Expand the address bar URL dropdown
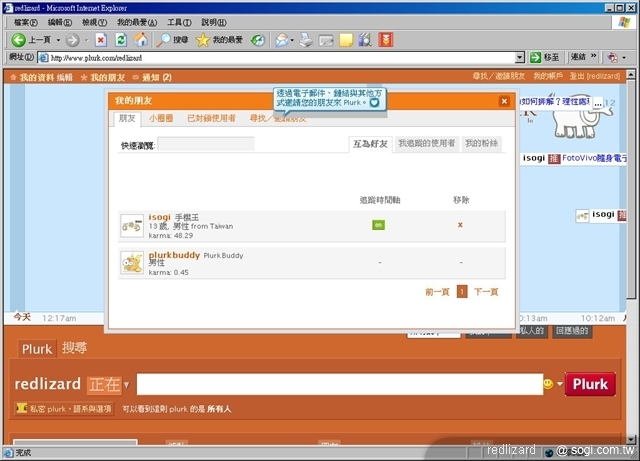The width and height of the screenshot is (640, 461). tap(520, 58)
